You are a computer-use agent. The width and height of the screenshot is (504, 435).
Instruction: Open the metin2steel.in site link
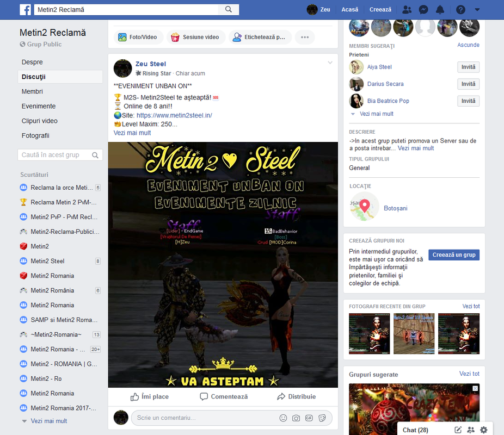(x=174, y=115)
